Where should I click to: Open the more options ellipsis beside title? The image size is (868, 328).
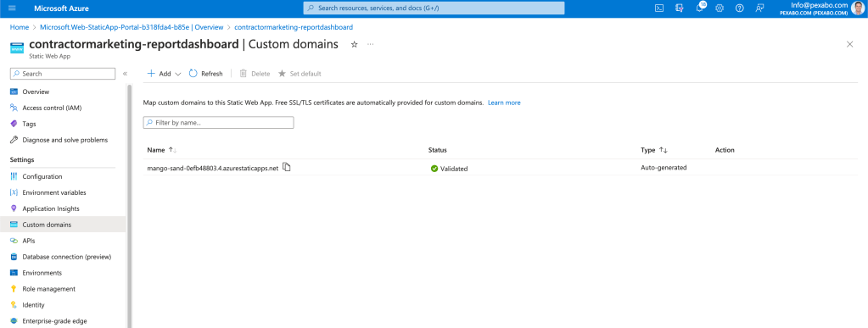[x=370, y=44]
